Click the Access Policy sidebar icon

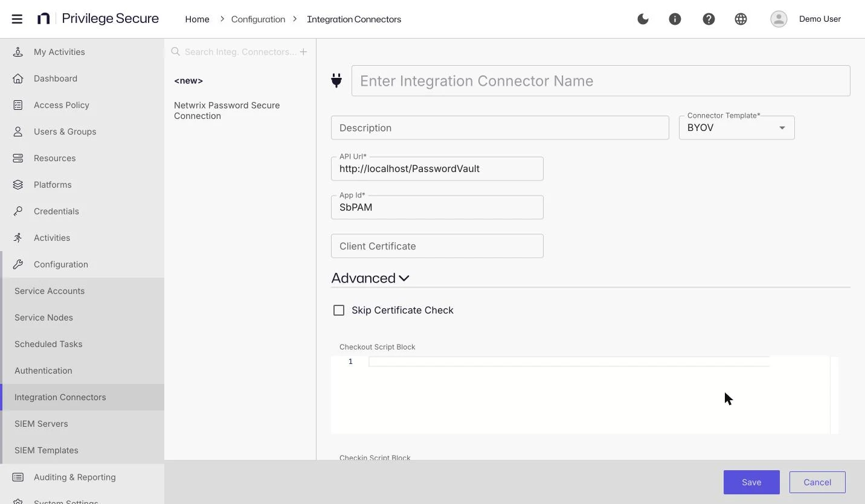tap(18, 105)
